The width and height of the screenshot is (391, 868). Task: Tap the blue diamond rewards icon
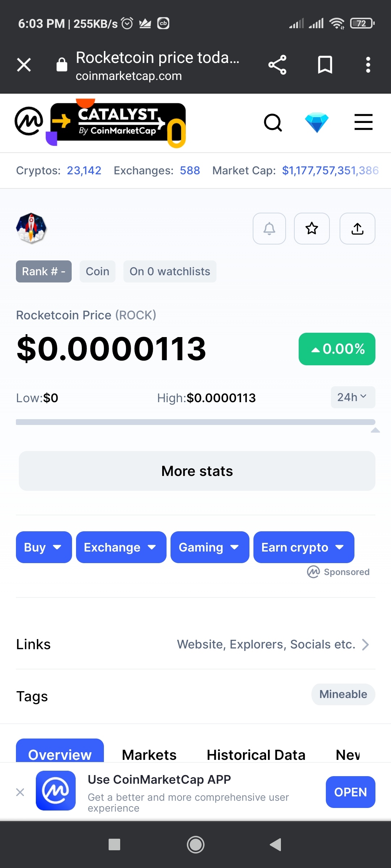(316, 123)
